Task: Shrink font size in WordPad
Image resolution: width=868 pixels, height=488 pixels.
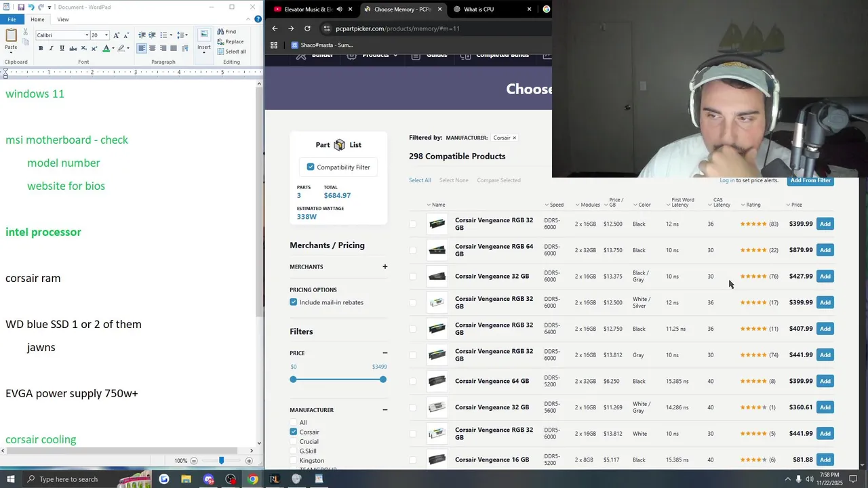Action: tap(127, 35)
